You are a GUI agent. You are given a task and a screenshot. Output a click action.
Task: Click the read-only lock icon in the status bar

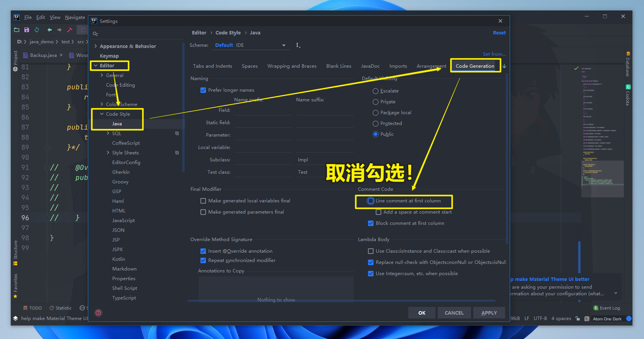(577, 318)
